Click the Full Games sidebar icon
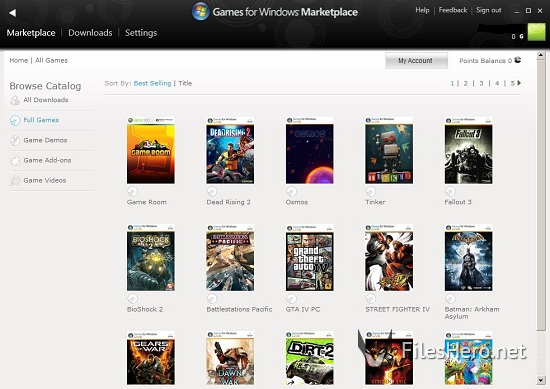Screen dimensions: 550x389 15,120
